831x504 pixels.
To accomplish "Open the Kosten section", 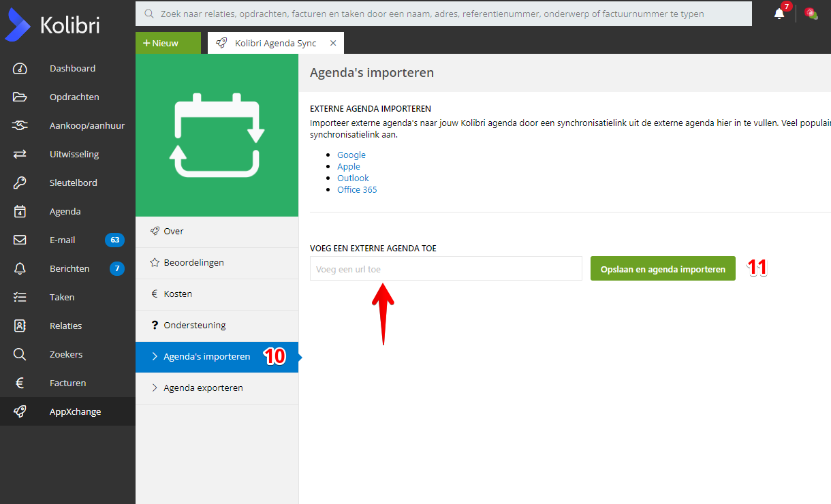I will (217, 294).
